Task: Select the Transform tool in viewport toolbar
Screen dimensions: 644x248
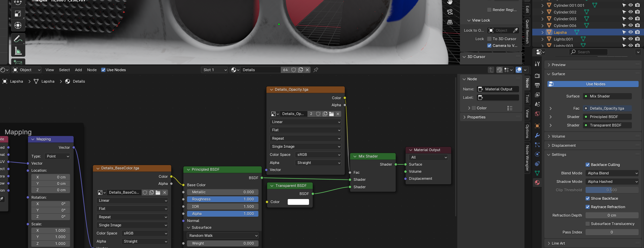Action: (18, 25)
